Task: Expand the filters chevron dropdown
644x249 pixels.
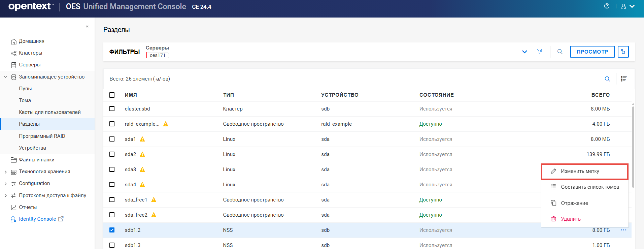Action: (x=524, y=52)
